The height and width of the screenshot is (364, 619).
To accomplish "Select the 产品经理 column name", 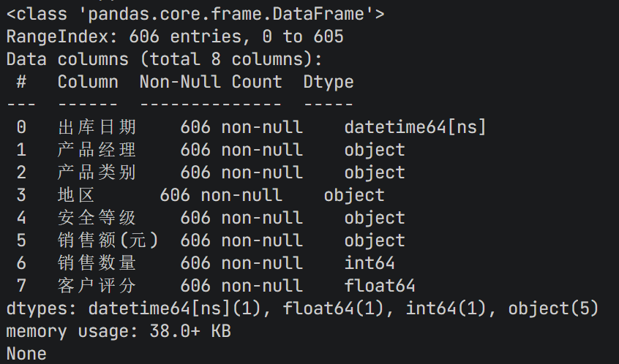I will 97,150.
